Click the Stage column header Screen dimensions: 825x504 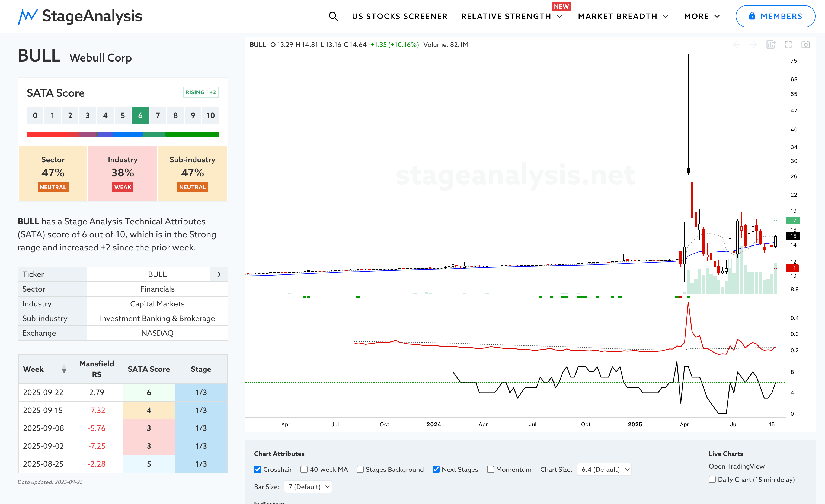pyautogui.click(x=201, y=369)
